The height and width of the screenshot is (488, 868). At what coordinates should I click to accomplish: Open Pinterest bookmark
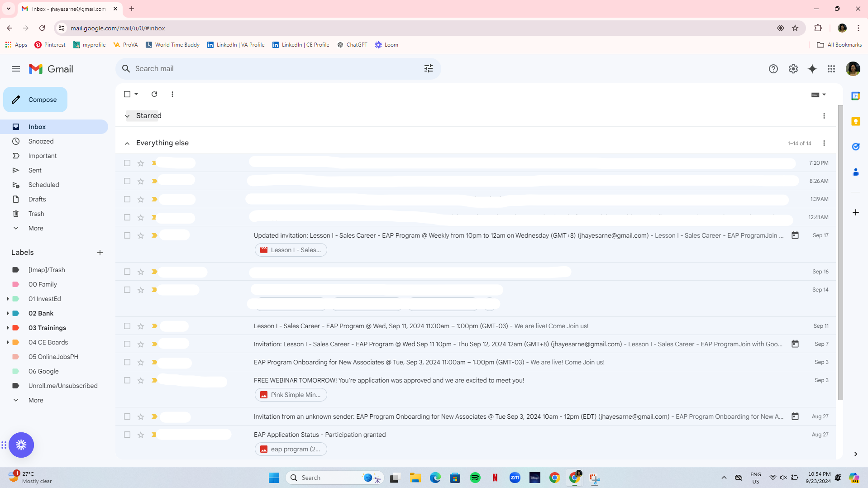coord(50,45)
